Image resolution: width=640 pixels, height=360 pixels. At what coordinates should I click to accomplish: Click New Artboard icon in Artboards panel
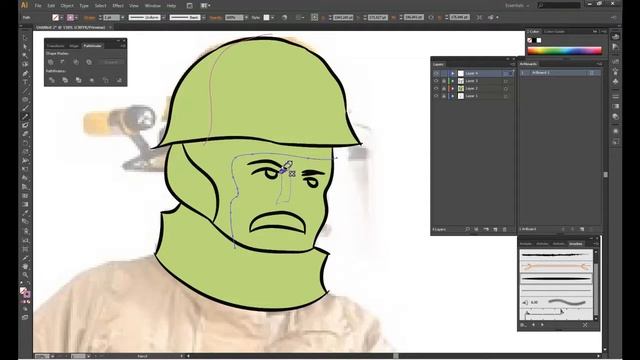[x=582, y=229]
